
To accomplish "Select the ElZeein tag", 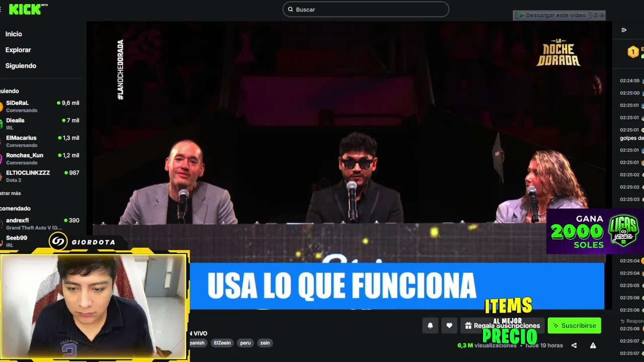I will click(x=222, y=343).
